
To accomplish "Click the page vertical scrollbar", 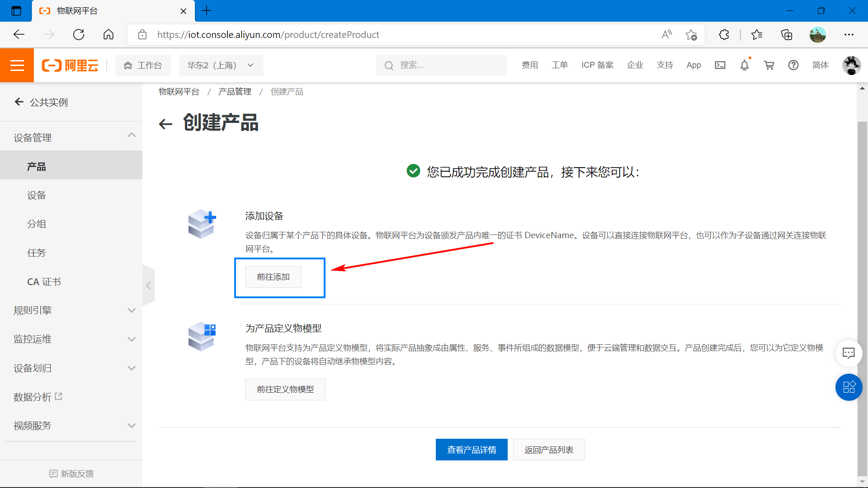I will click(x=862, y=298).
